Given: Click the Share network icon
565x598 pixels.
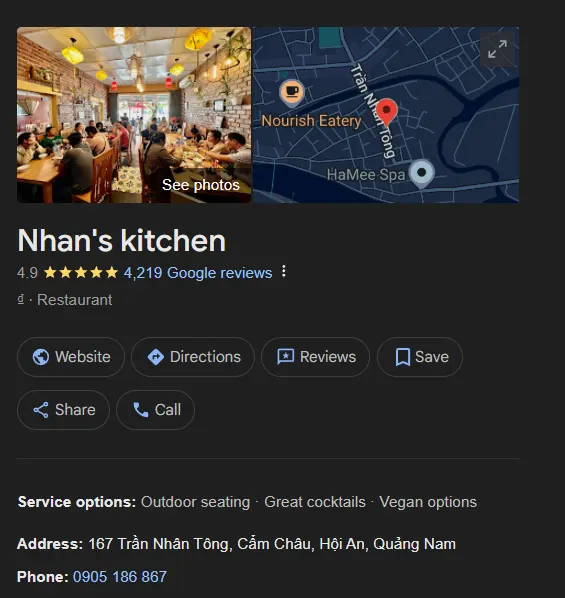Looking at the screenshot, I should (40, 410).
